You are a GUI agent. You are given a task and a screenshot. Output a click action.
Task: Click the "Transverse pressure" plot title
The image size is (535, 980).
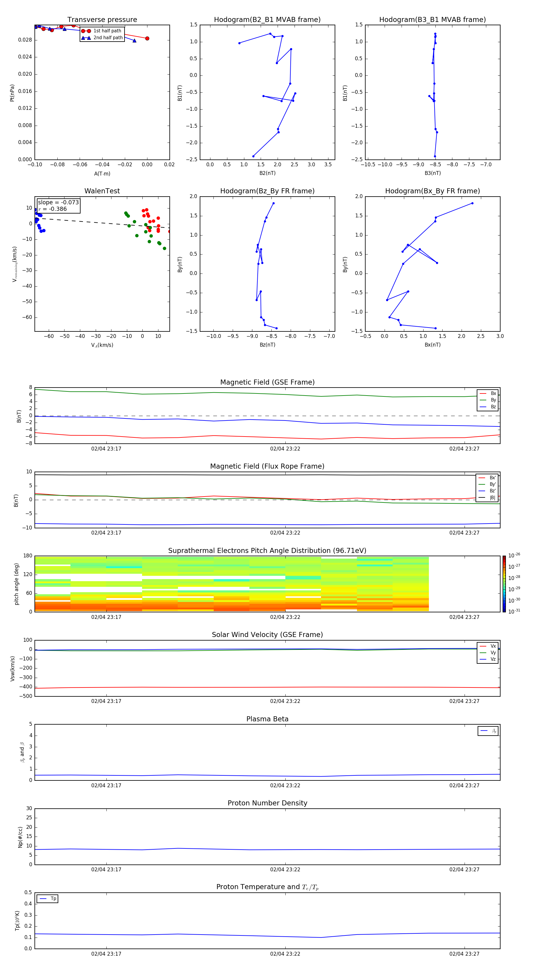102,20
